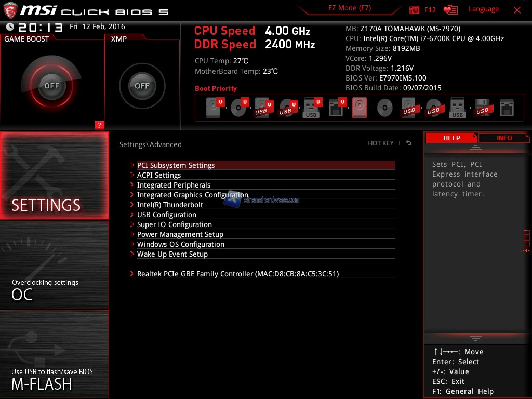Select the last network boot device icon

(x=507, y=108)
